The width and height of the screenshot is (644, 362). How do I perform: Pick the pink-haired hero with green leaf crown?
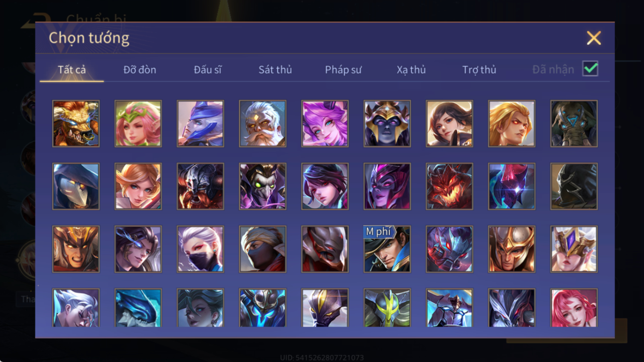click(138, 124)
